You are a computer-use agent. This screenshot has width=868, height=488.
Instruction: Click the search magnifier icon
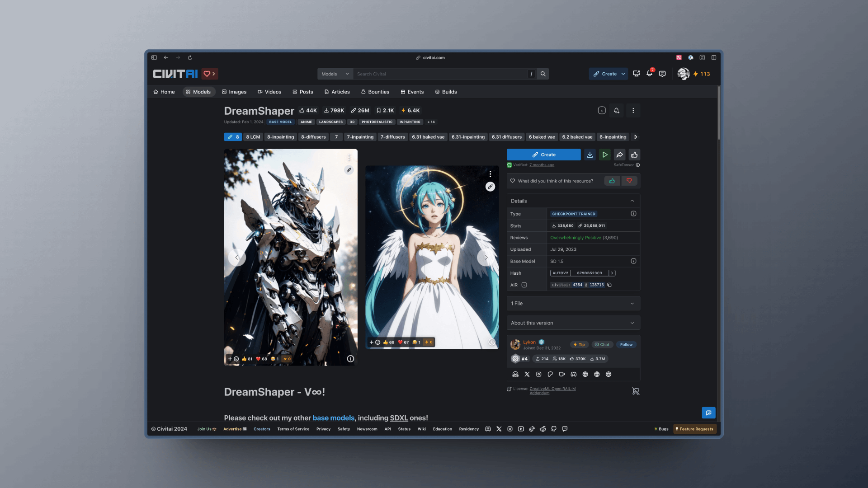point(543,74)
